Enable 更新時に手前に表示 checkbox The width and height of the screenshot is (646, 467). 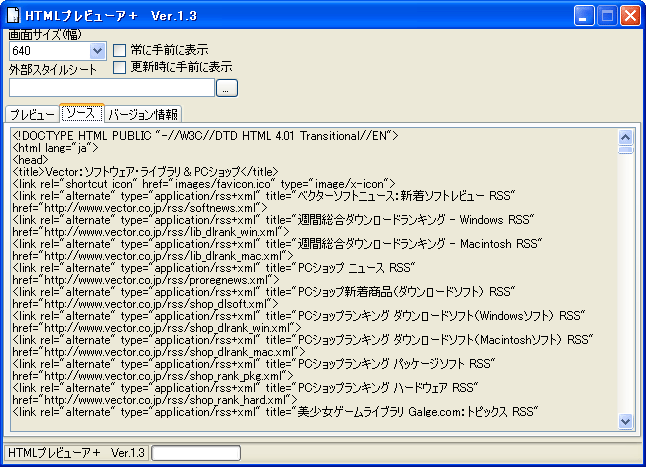[119, 67]
